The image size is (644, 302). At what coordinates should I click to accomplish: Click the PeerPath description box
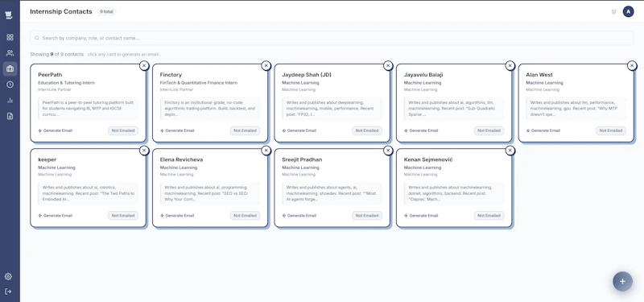pos(89,109)
